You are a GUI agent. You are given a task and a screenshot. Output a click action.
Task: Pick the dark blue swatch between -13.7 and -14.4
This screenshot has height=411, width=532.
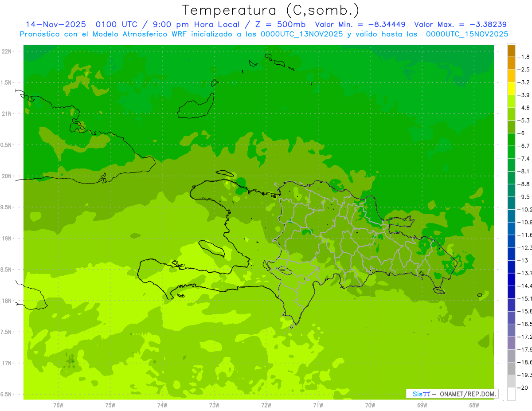pos(511,279)
